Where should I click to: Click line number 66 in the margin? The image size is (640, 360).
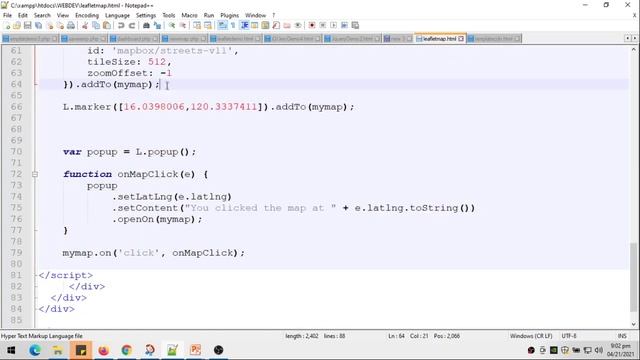pyautogui.click(x=16, y=107)
